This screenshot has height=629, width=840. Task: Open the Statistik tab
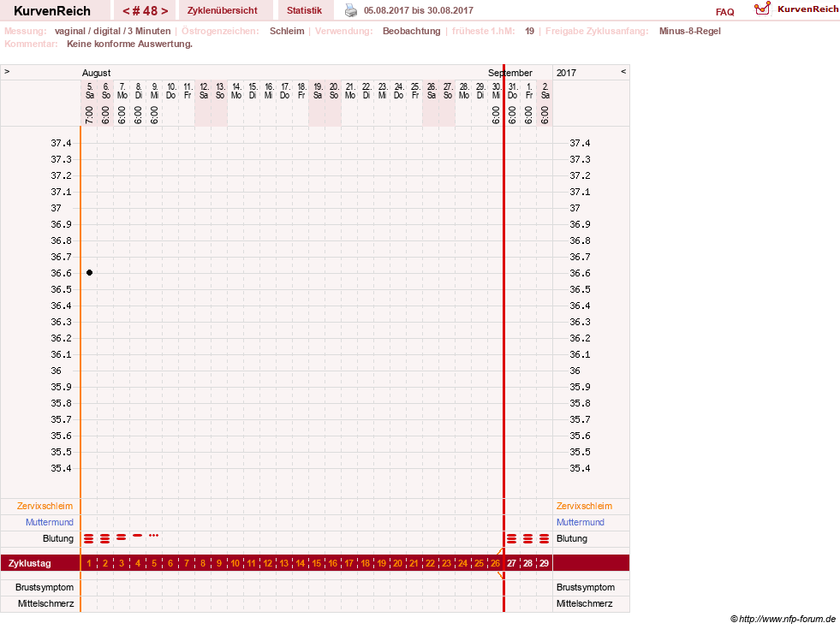pos(304,10)
